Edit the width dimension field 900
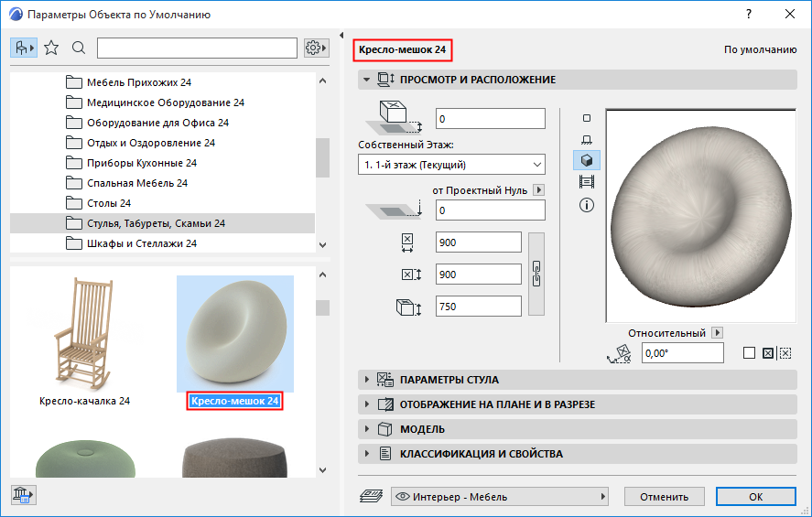The width and height of the screenshot is (812, 517). coord(479,242)
